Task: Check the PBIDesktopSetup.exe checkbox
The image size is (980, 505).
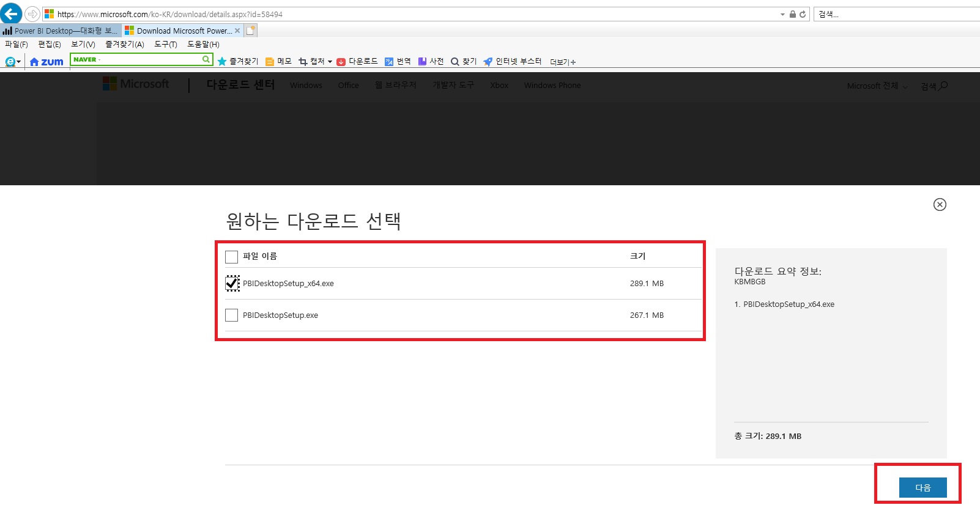Action: pos(231,315)
